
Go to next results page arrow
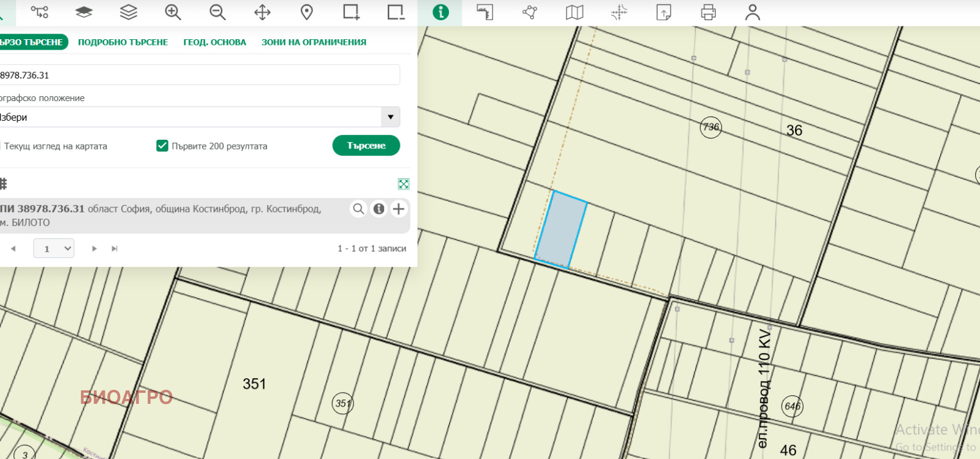pos(94,249)
